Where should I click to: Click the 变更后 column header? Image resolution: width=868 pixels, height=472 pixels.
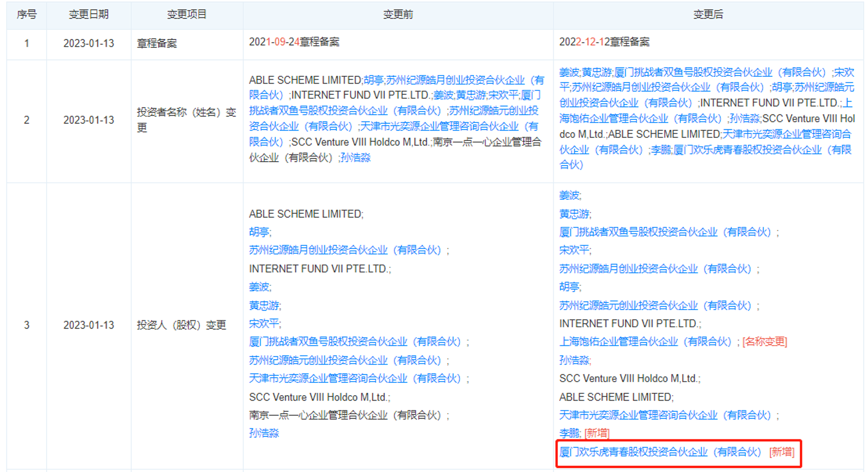[708, 14]
